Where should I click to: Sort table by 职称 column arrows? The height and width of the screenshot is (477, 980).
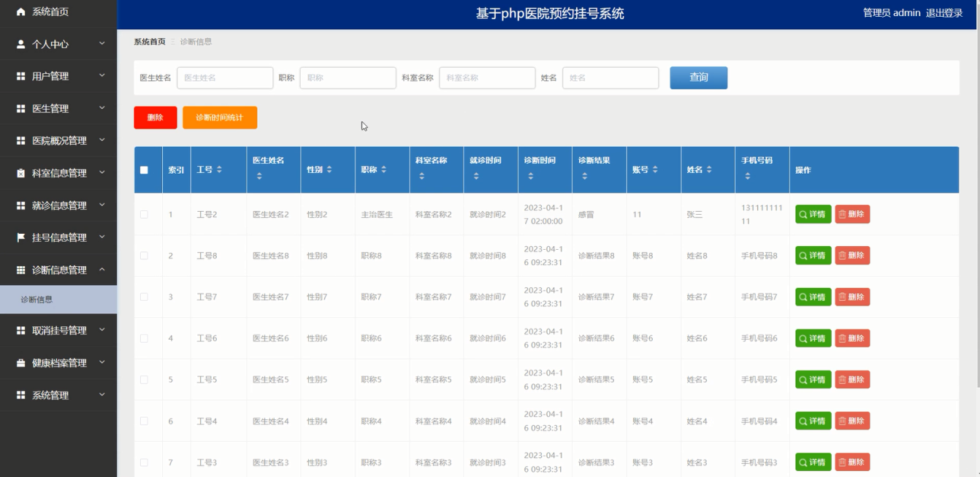[383, 169]
